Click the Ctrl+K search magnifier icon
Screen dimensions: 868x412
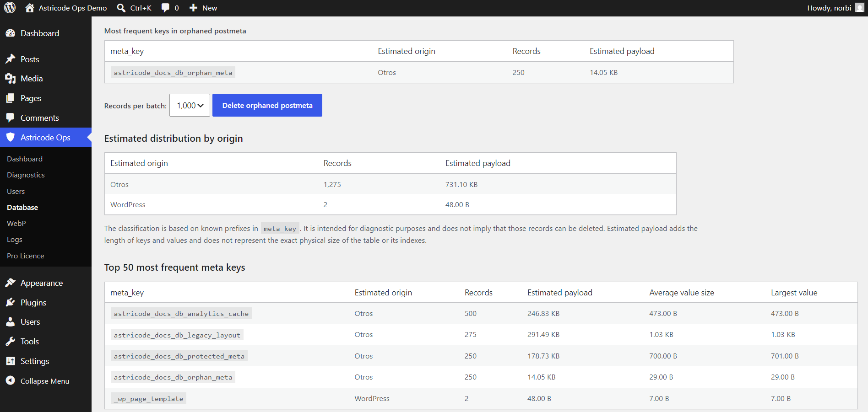[x=121, y=8]
